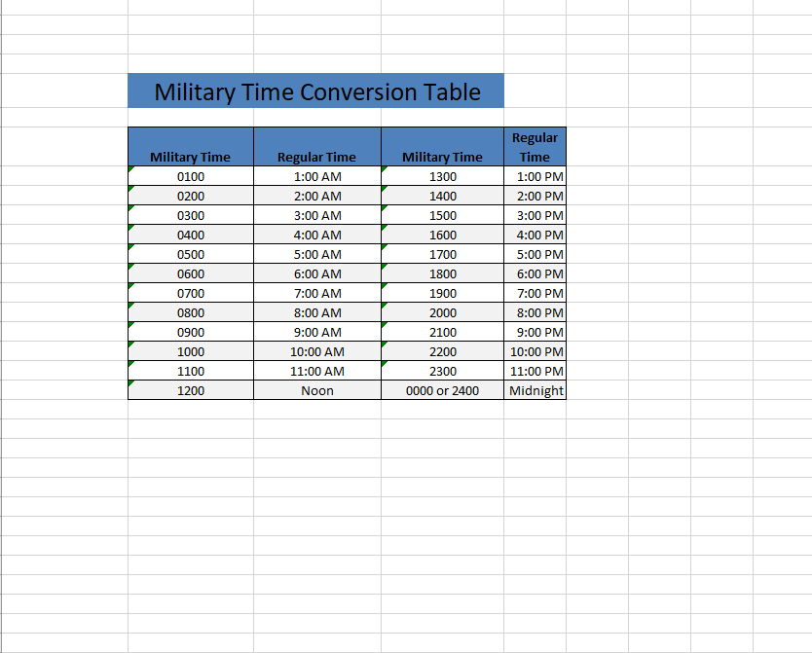812x653 pixels.
Task: Choose the 4:00 AM cell
Action: pyautogui.click(x=317, y=235)
